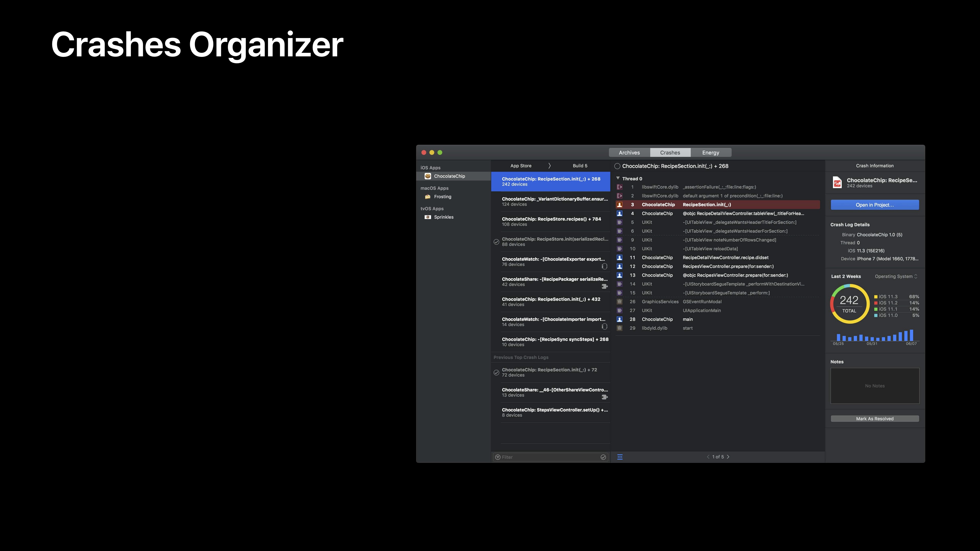Toggle the resolved-crashes filter in the filter bar
Screen dimensions: 980x551
[603, 457]
